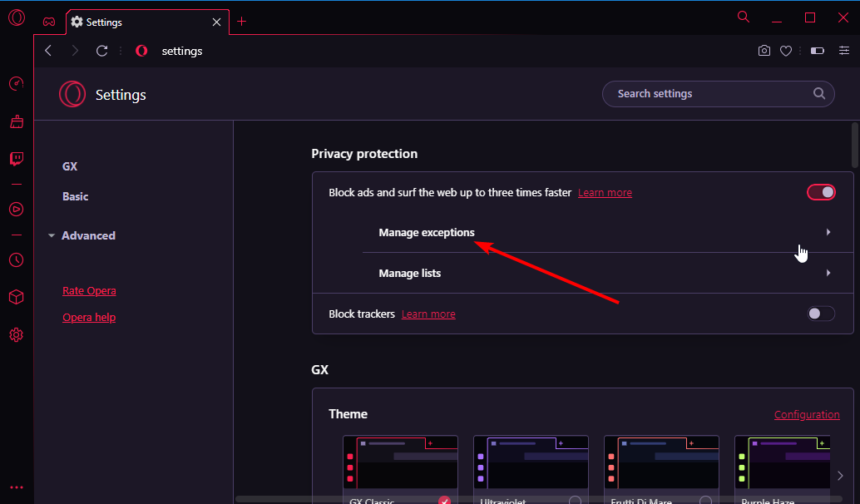This screenshot has width=860, height=504.
Task: Open a new tab with plus button
Action: point(241,22)
